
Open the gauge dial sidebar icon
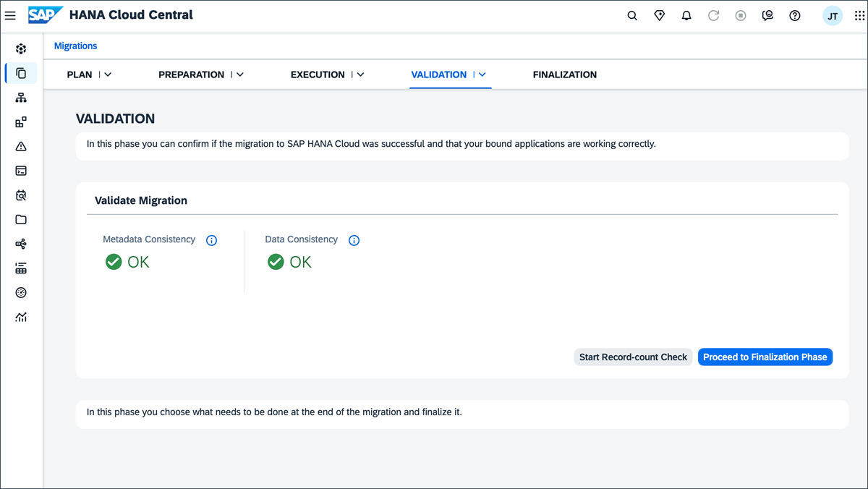point(21,293)
